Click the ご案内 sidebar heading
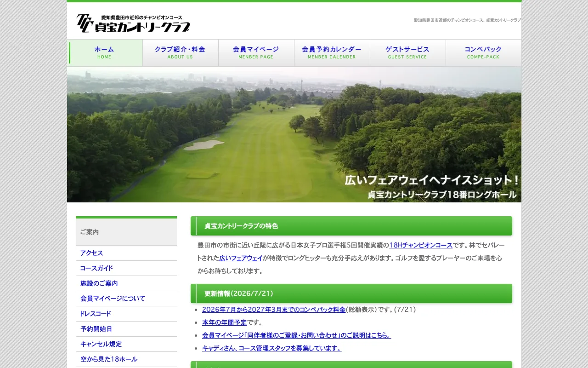Screen dimensions: 588x368 point(126,232)
